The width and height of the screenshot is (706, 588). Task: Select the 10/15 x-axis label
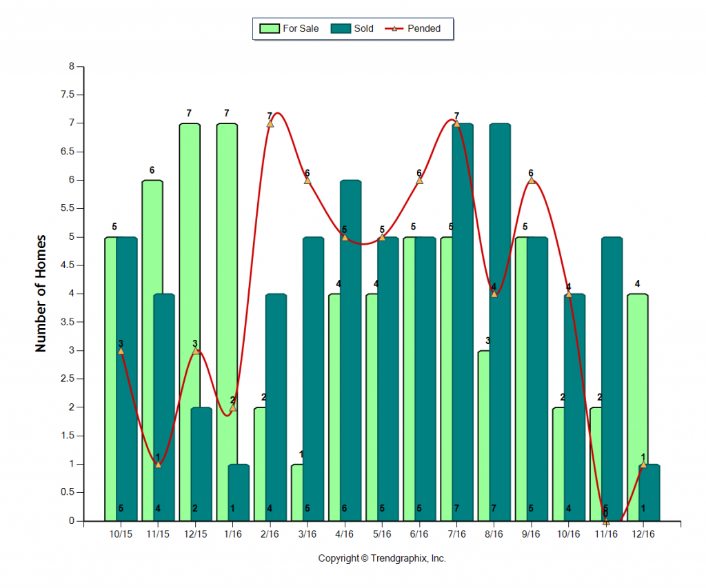121,534
